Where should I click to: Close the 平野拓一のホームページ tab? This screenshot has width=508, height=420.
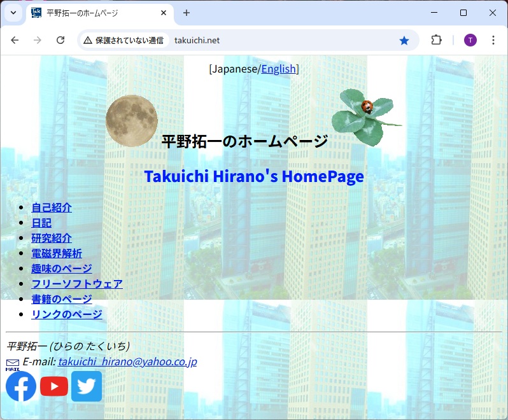coord(164,13)
